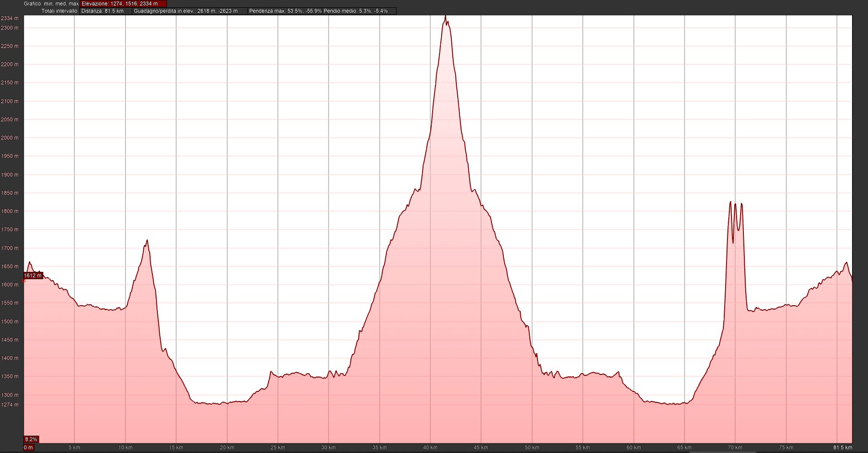Image resolution: width=868 pixels, height=453 pixels.
Task: Click the Grafico: min, med, max label
Action: click(51, 4)
